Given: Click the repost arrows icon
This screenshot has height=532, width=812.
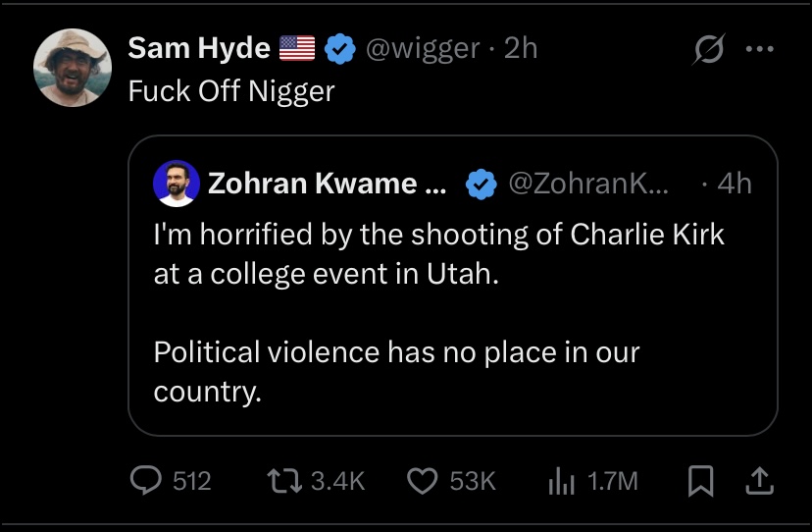Looking at the screenshot, I should pyautogui.click(x=285, y=480).
